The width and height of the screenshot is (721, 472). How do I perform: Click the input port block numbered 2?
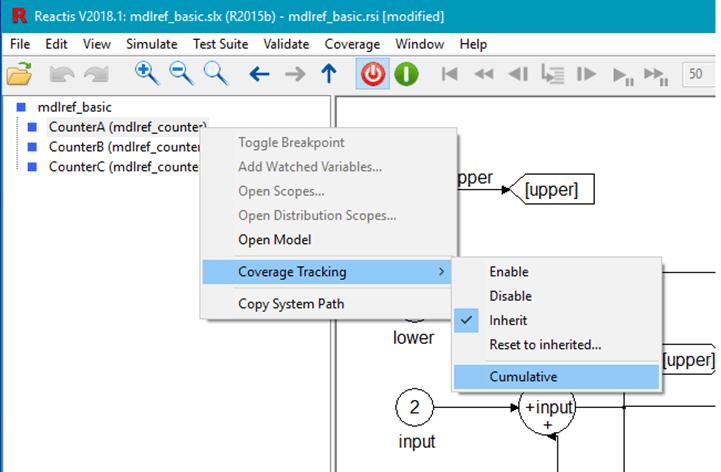pos(414,407)
